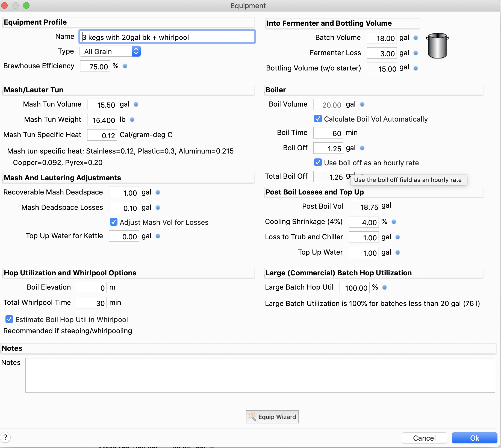Viewport: 501px width, 448px height.
Task: Click the Cancel button
Action: (x=424, y=438)
